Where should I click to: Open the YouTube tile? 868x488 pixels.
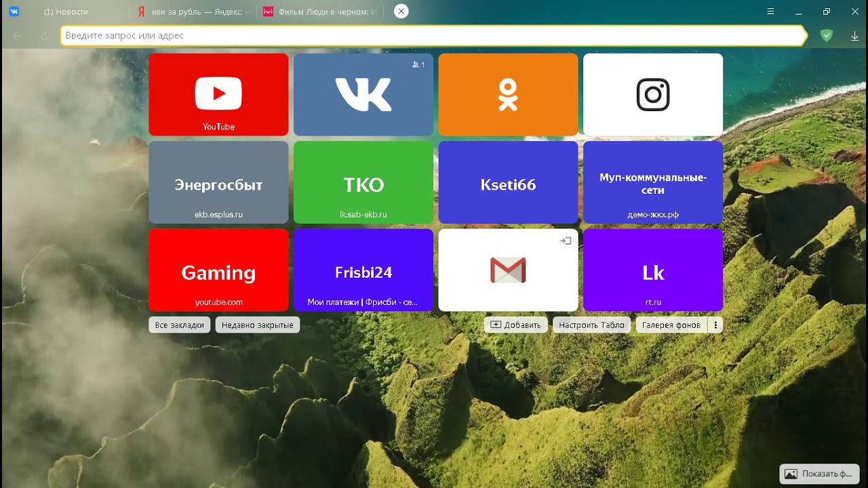point(218,94)
